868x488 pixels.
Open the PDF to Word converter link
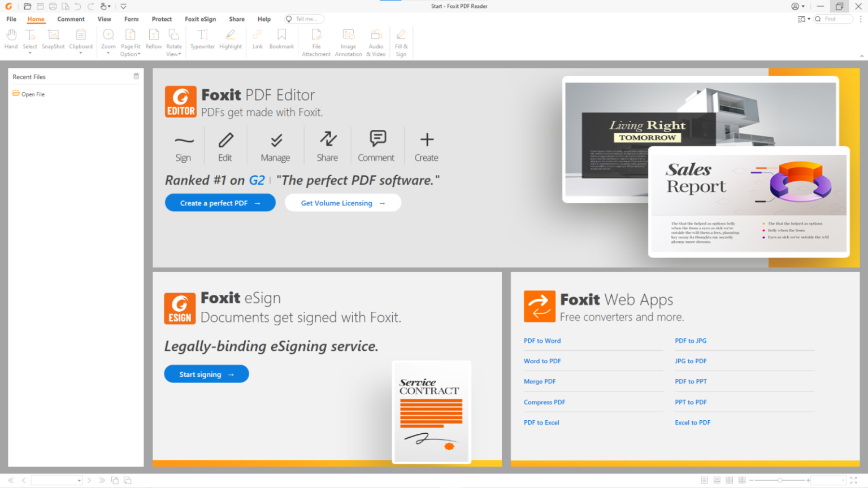[x=542, y=341]
